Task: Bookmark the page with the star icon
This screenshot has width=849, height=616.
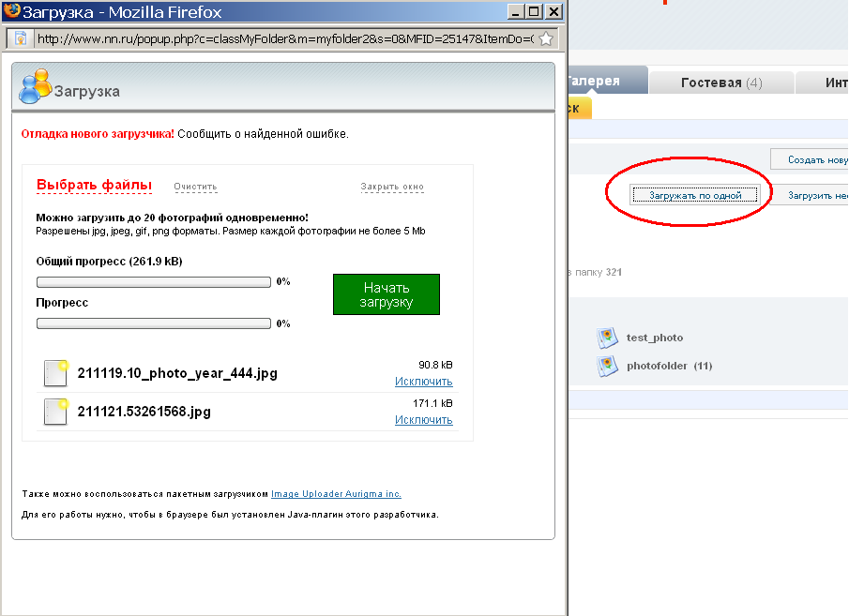Action: click(546, 38)
